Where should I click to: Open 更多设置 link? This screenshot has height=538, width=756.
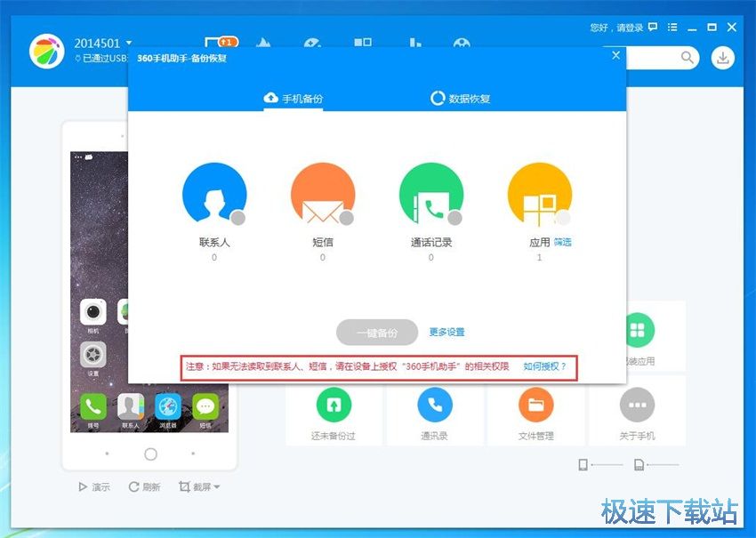447,333
